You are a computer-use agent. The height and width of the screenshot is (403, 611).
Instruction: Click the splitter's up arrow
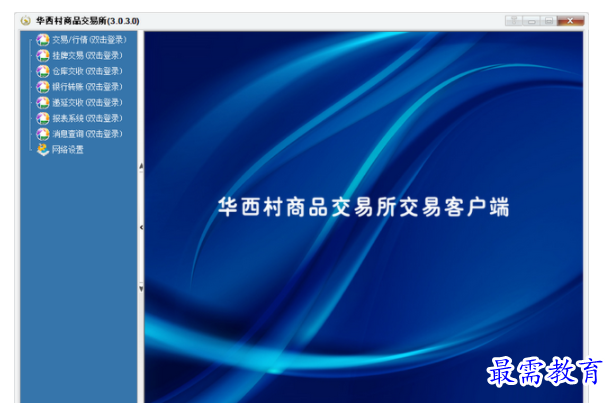141,166
